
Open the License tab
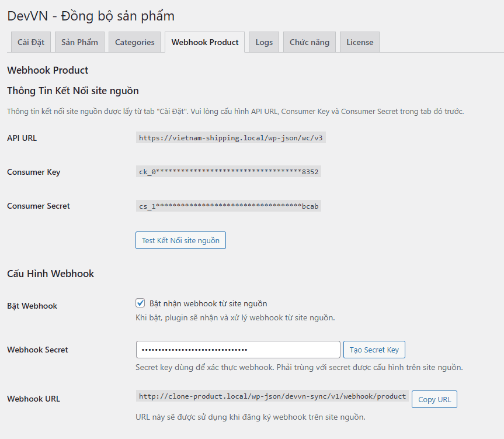(360, 42)
